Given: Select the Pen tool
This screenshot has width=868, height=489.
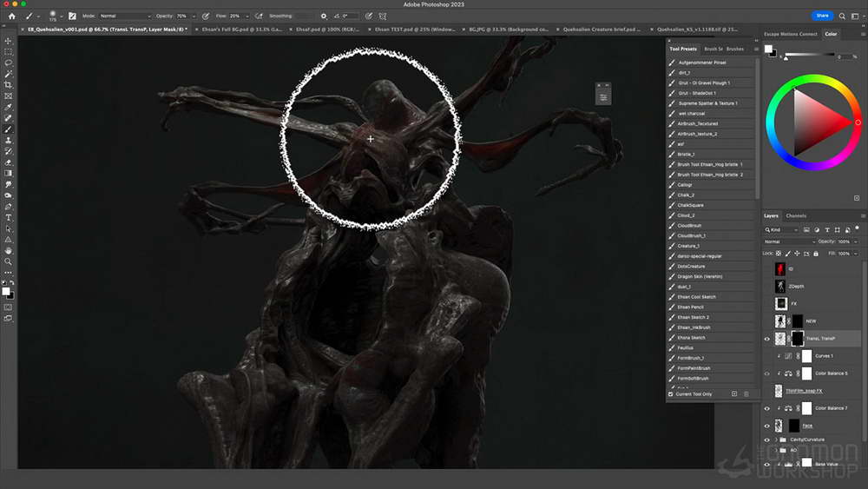Looking at the screenshot, I should tap(8, 207).
